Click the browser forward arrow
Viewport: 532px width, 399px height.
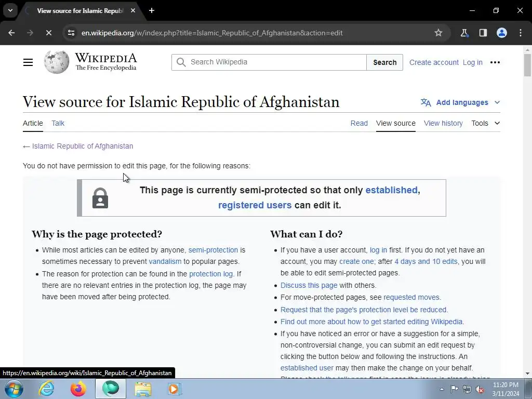(x=30, y=33)
